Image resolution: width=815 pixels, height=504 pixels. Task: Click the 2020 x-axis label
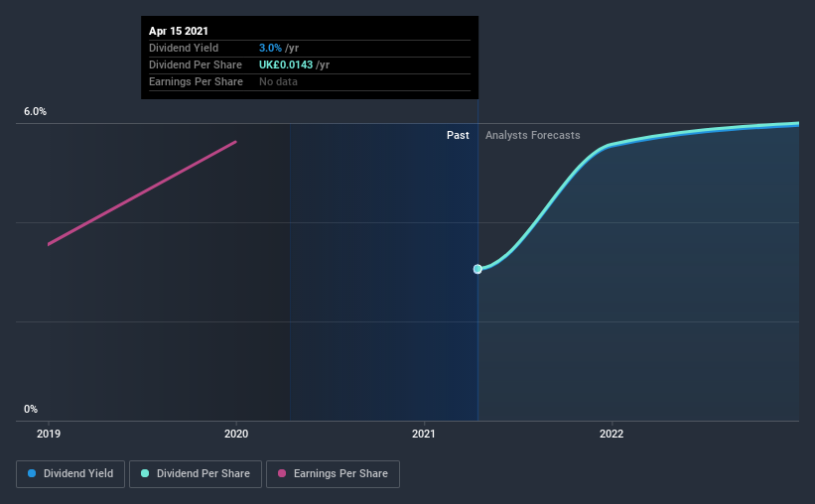pos(236,434)
